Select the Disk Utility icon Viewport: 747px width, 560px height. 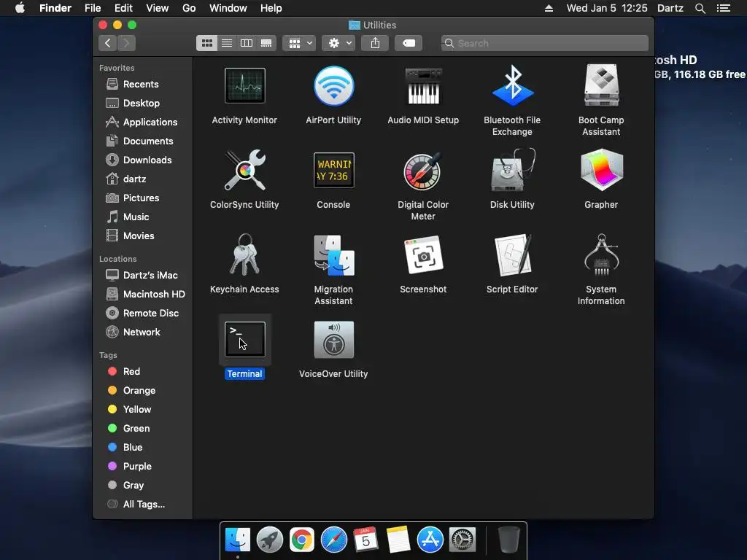pos(512,170)
